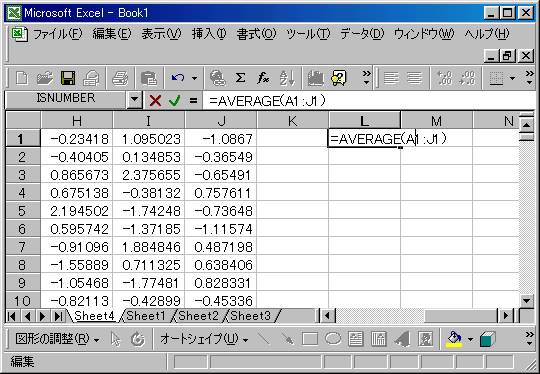Switch to the Sheet3 tab
The height and width of the screenshot is (374, 540).
251,315
